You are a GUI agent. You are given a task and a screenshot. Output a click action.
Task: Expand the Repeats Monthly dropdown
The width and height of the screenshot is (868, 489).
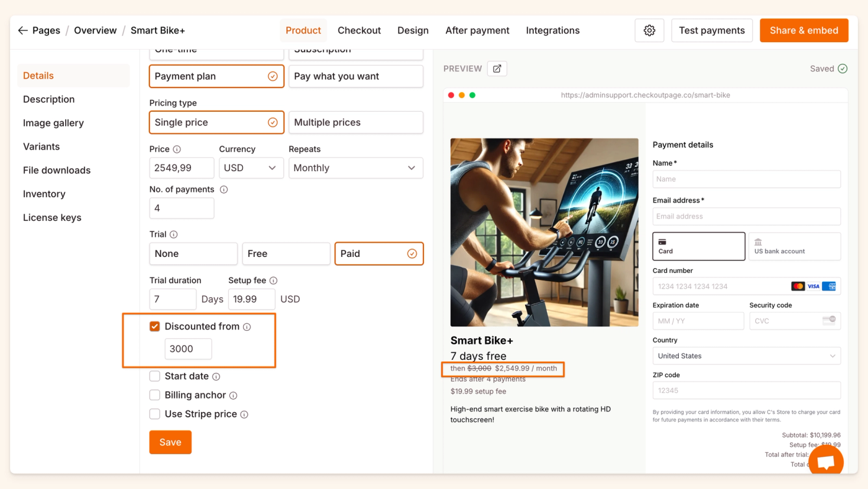click(356, 168)
